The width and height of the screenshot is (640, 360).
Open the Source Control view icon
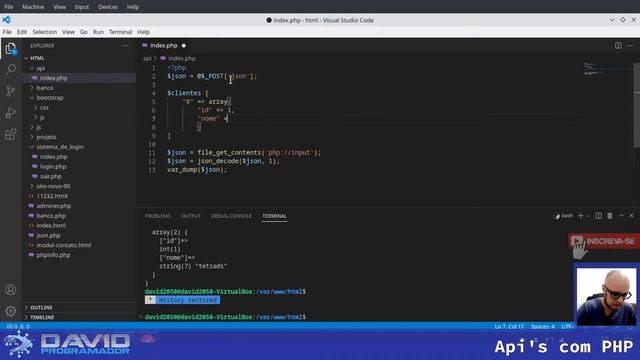[x=11, y=91]
